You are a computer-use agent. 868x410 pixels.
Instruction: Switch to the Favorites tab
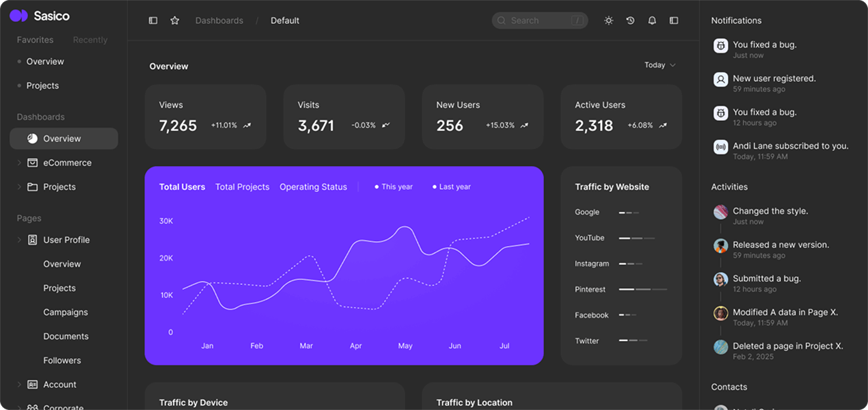pyautogui.click(x=35, y=40)
